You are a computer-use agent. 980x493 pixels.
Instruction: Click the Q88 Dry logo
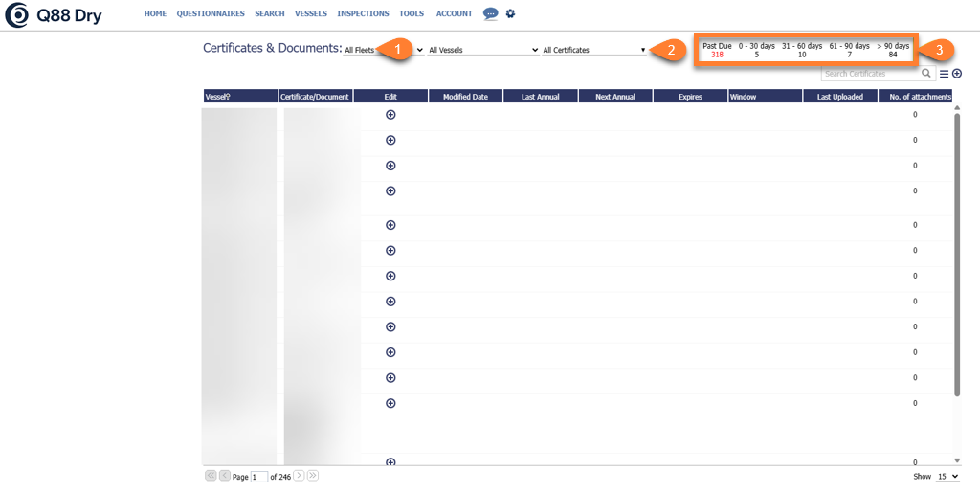coord(54,14)
